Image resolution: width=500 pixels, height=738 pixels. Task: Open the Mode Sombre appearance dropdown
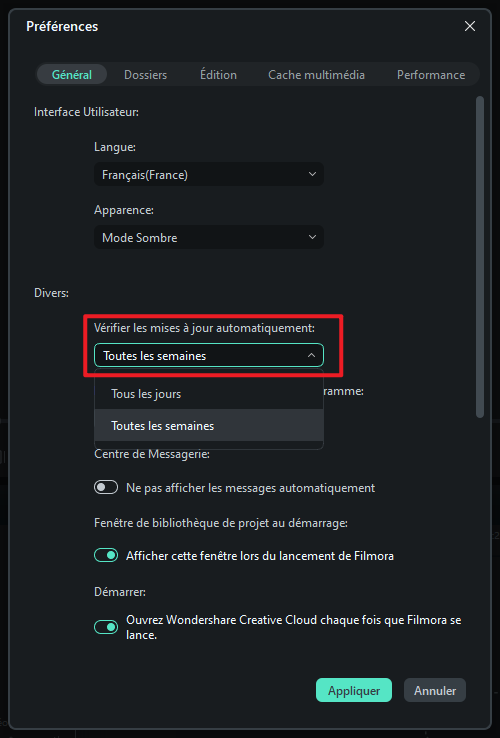tap(209, 237)
